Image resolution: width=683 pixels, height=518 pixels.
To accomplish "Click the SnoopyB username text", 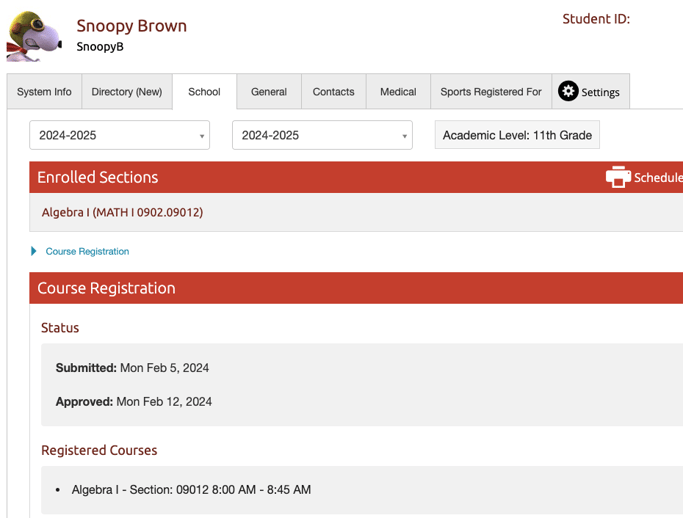I will (x=100, y=47).
